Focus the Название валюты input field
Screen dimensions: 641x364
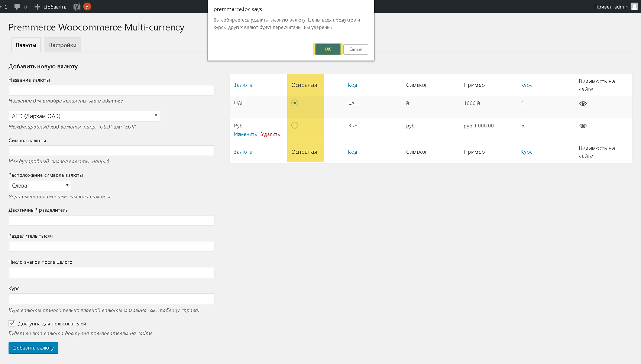[x=111, y=90]
